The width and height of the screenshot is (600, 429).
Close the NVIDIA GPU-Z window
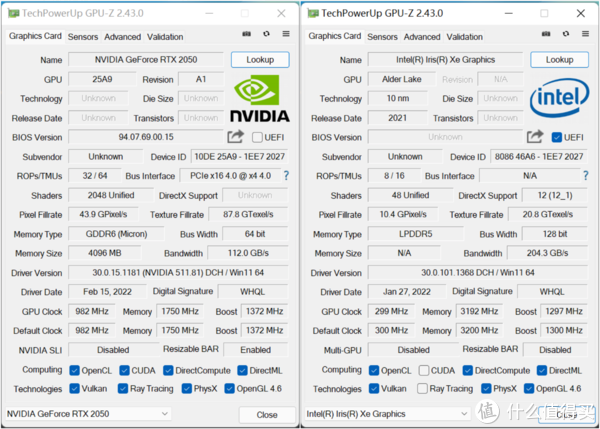click(281, 13)
